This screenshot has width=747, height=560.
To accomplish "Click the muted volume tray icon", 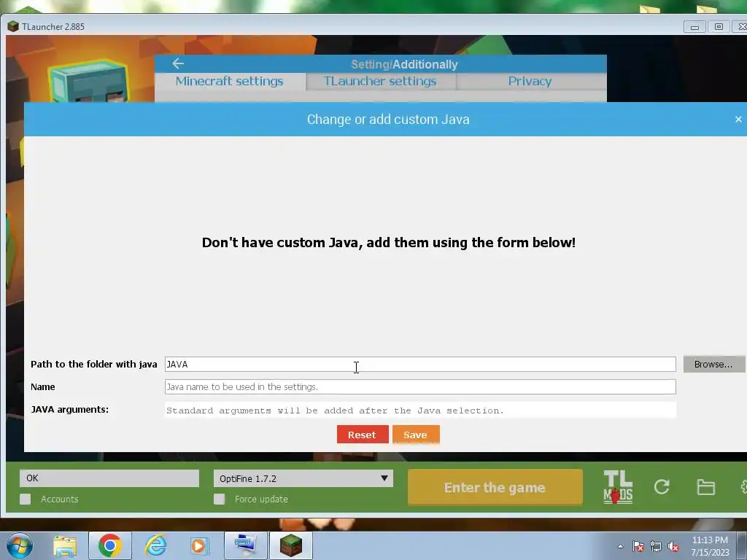I will click(673, 547).
